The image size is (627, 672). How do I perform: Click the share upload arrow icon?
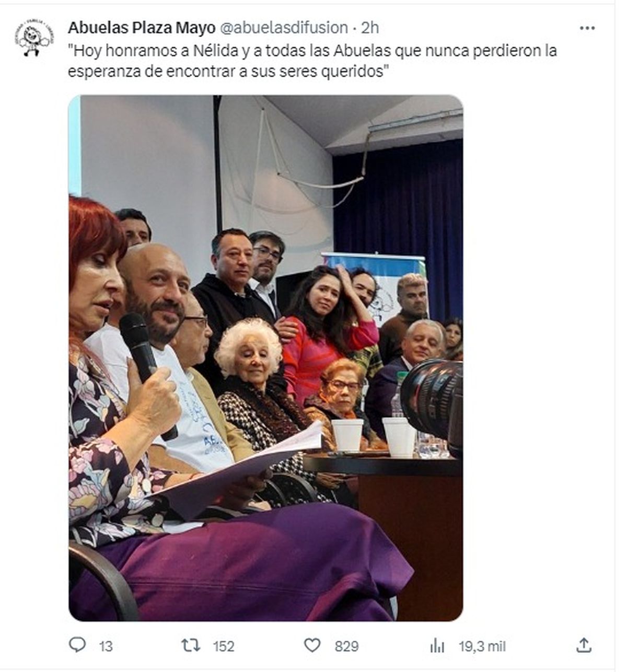click(x=584, y=645)
